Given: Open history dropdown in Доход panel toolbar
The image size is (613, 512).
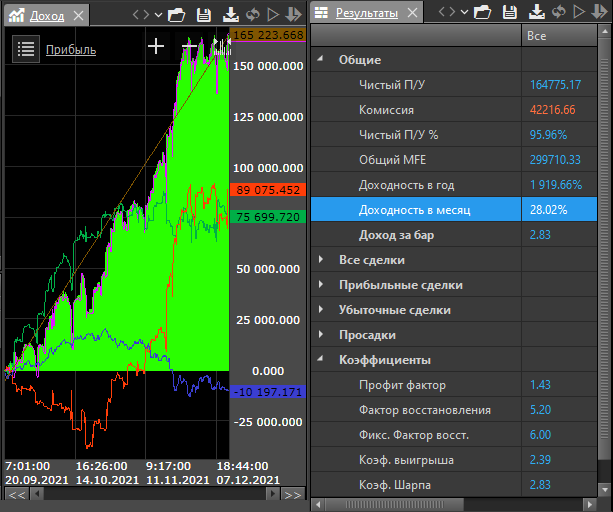Looking at the screenshot, I should click(x=158, y=15).
